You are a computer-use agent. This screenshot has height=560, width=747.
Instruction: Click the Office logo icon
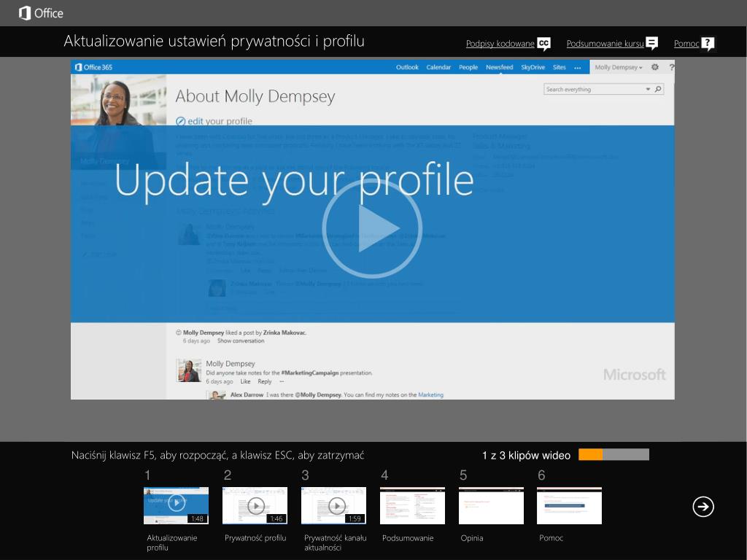pyautogui.click(x=25, y=13)
